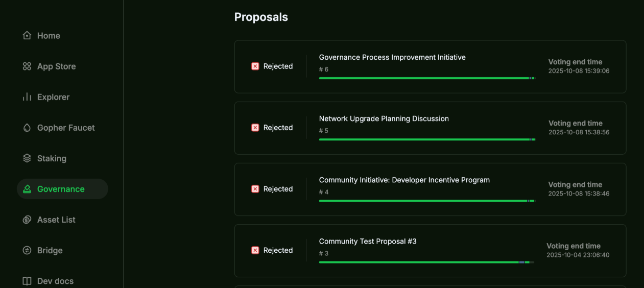Click the Staking layers icon
Screen dimensions: 644x288
click(27, 158)
